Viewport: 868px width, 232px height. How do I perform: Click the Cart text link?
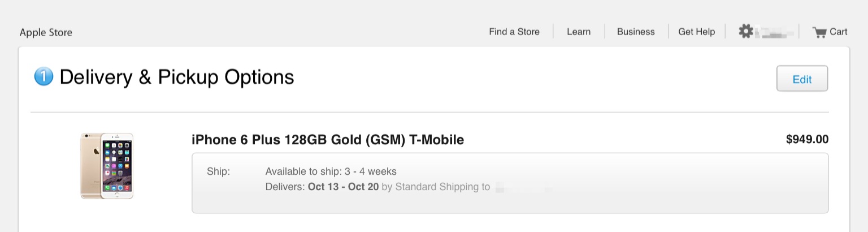coord(839,32)
